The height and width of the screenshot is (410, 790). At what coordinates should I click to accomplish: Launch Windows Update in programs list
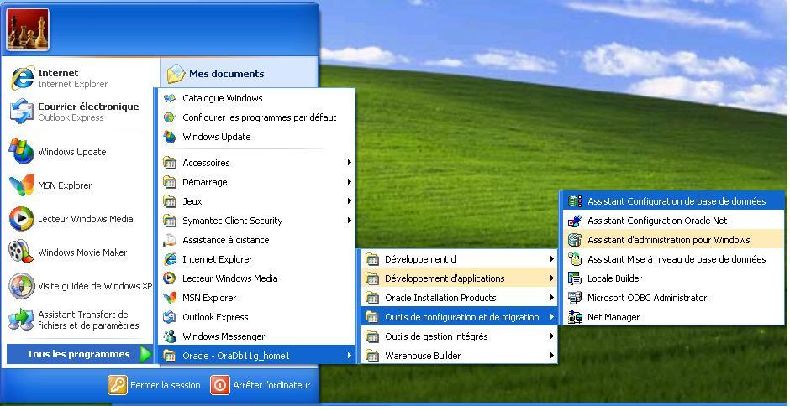pyautogui.click(x=257, y=136)
